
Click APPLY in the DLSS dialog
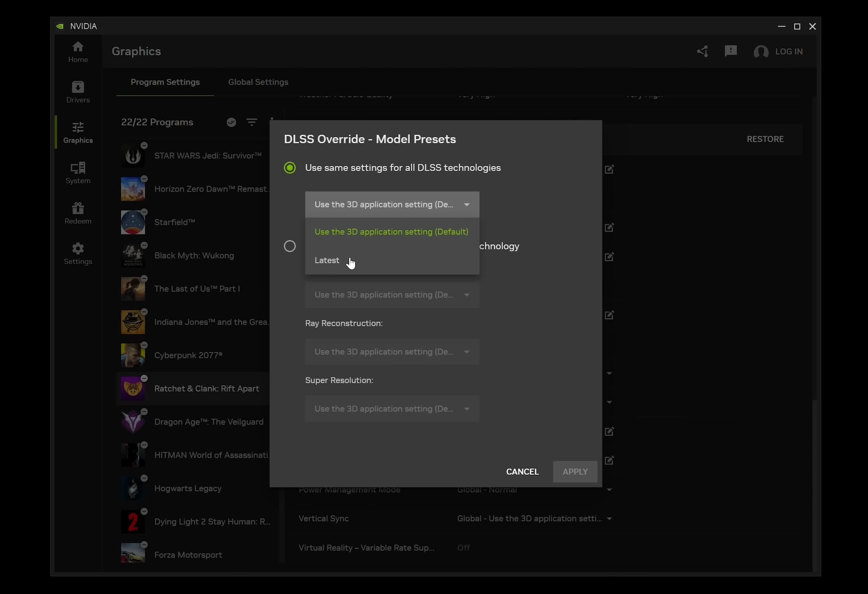pyautogui.click(x=575, y=472)
